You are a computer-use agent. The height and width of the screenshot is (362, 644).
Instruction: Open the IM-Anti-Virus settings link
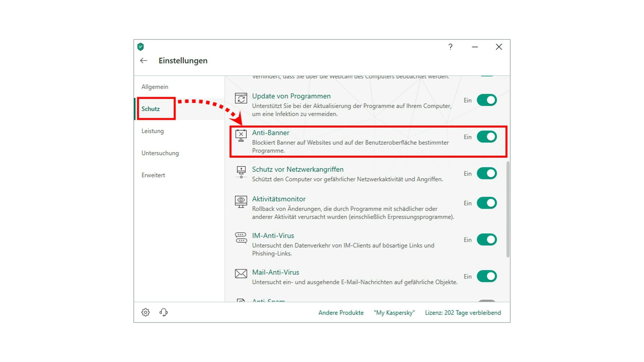click(273, 235)
